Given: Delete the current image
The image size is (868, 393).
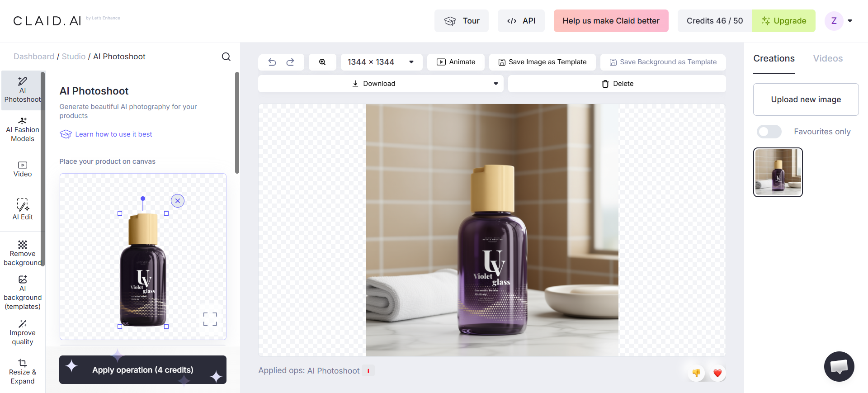Looking at the screenshot, I should [617, 84].
